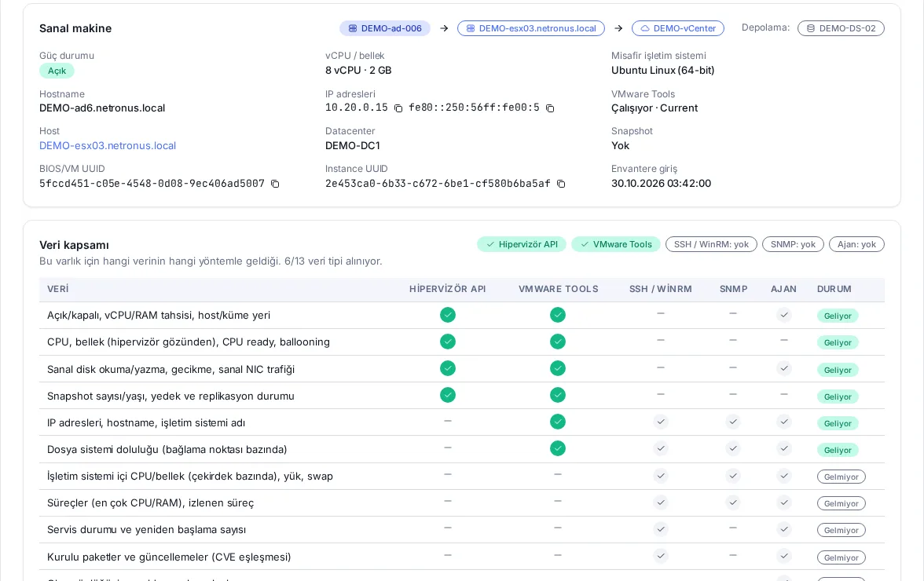
Task: Click the DURUM column header
Action: tap(834, 289)
